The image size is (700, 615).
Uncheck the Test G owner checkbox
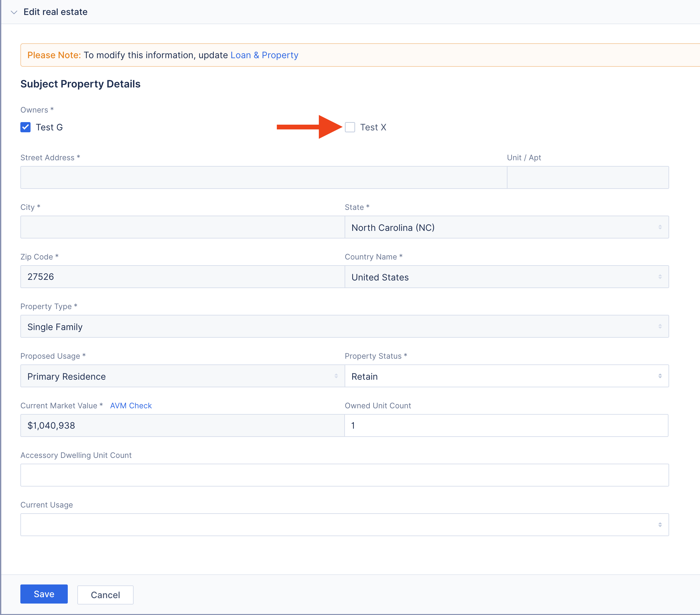25,127
